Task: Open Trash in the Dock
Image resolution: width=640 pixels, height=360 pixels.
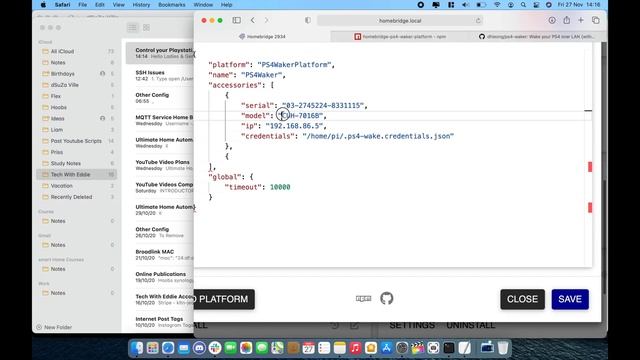Action: (503, 348)
